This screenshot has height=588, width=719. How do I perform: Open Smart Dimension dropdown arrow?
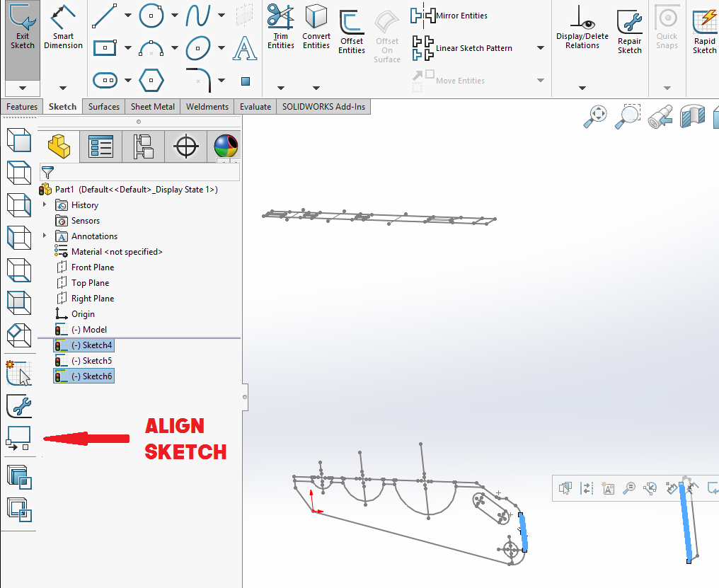click(63, 88)
